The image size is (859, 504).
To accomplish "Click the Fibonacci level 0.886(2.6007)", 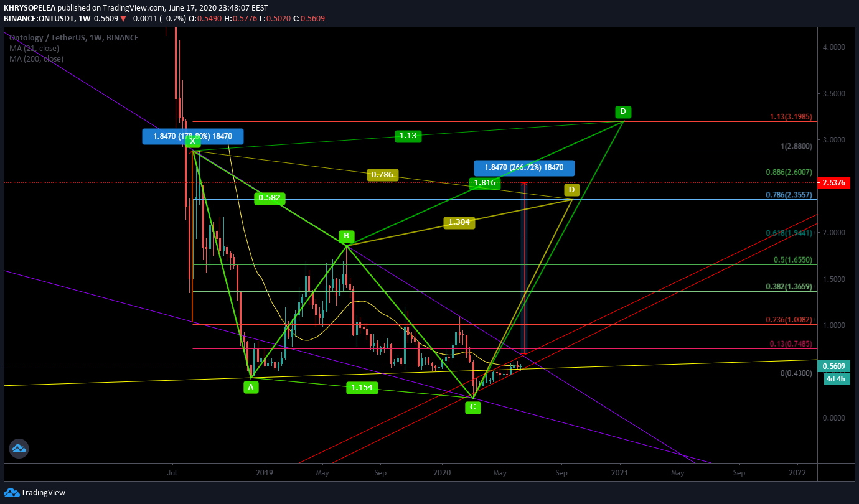I will (788, 172).
